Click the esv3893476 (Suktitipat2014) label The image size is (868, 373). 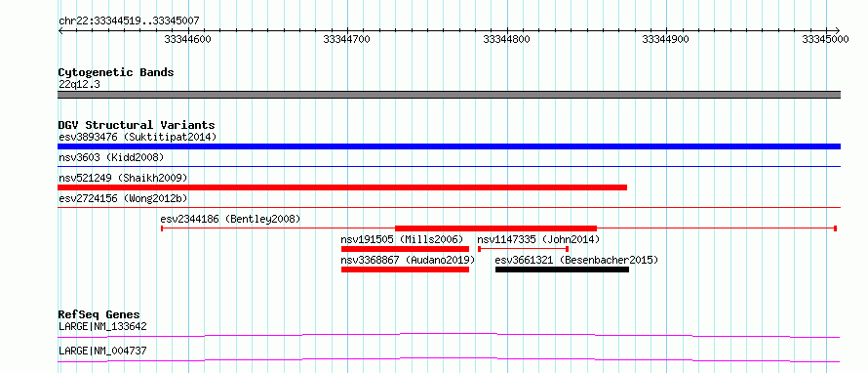(x=138, y=137)
